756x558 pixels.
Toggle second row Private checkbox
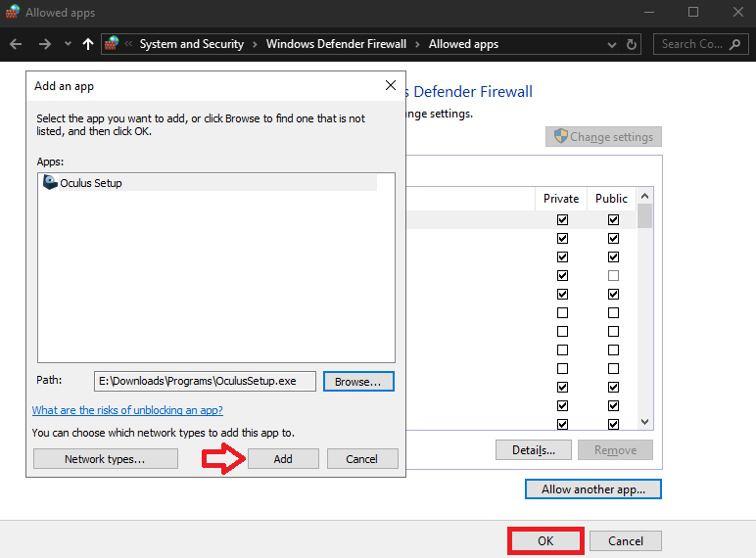pos(562,239)
